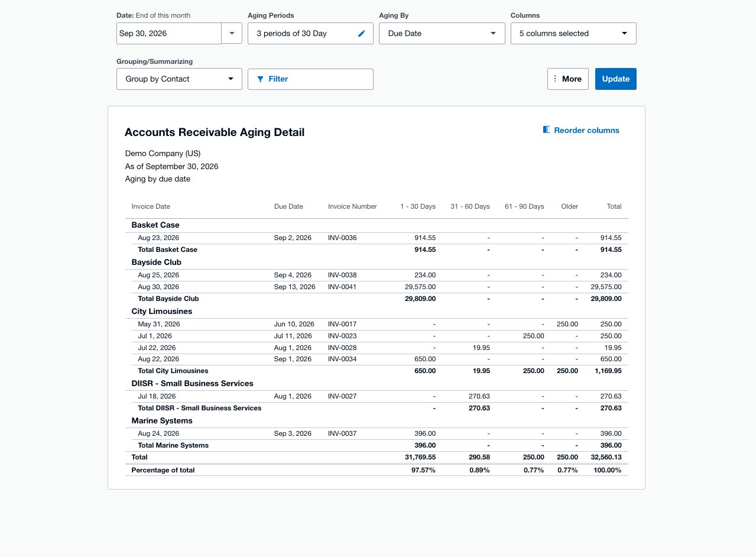Click the Percentage of total row label
The height and width of the screenshot is (557, 756).
coord(163,470)
